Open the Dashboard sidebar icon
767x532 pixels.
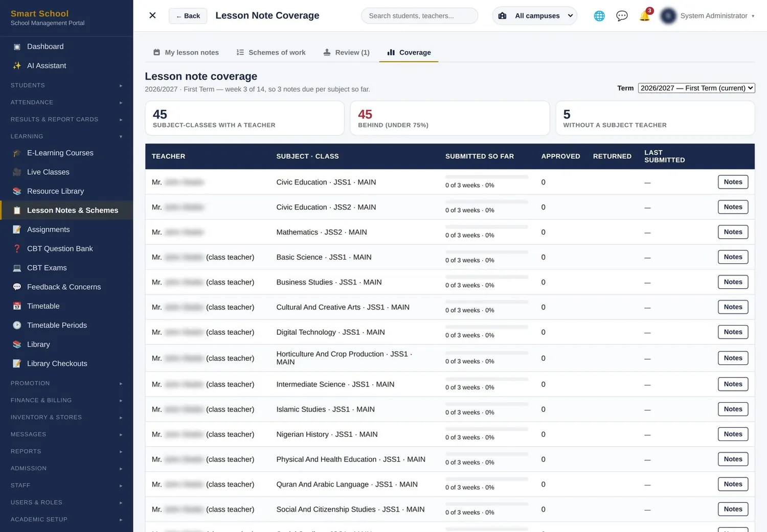click(x=17, y=47)
